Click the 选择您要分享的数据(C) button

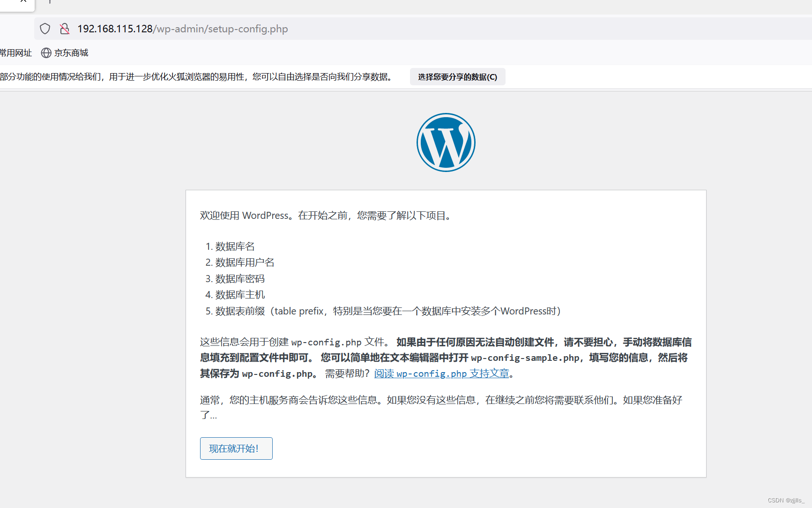click(457, 76)
